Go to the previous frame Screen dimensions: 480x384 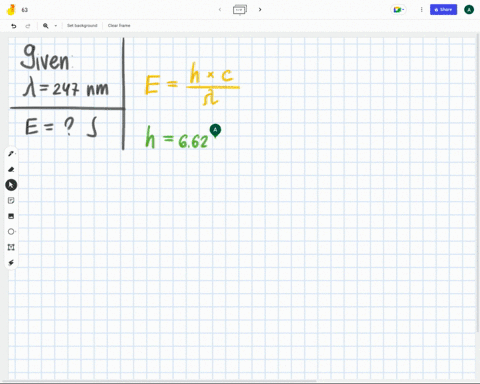pos(220,10)
